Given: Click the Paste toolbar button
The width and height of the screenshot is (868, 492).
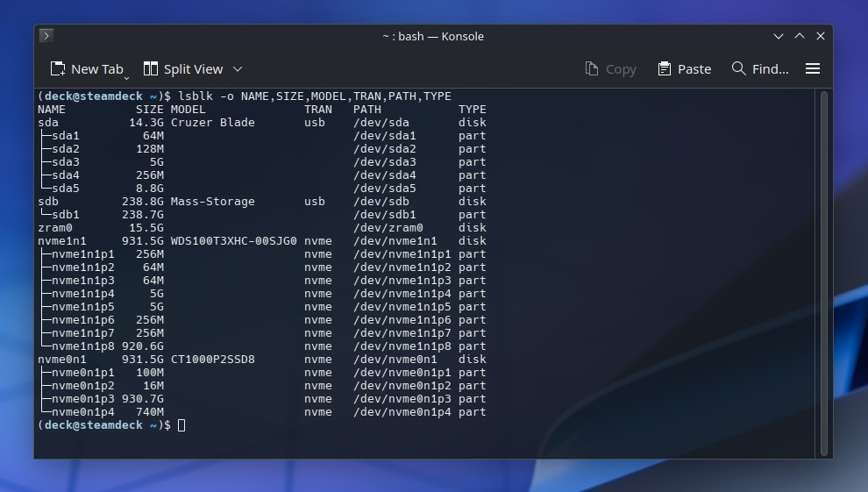Looking at the screenshot, I should click(684, 69).
